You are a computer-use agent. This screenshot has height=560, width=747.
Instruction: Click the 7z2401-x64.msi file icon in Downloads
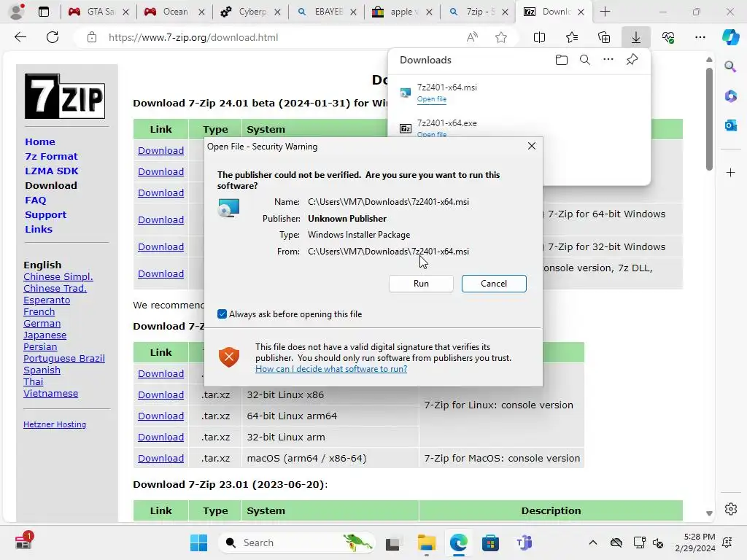point(406,93)
